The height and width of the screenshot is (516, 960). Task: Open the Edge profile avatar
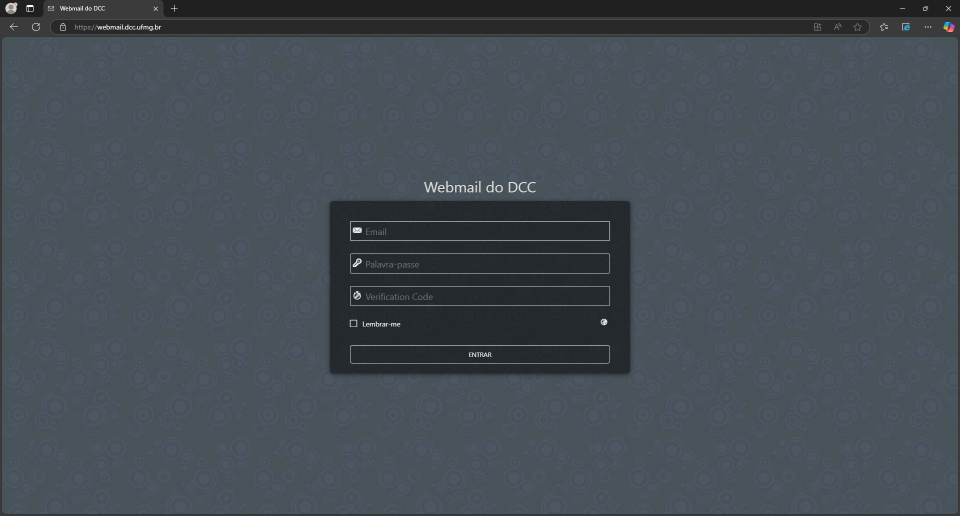tap(12, 8)
